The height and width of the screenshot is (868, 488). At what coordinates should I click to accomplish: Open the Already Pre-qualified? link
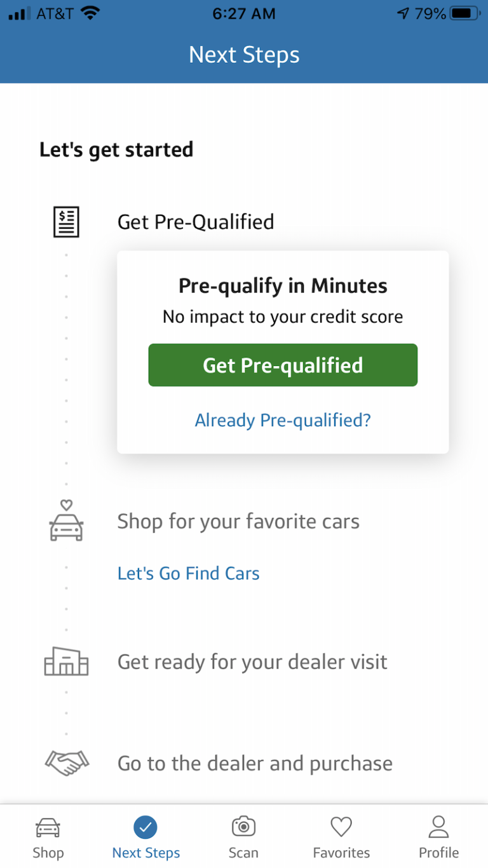click(282, 420)
